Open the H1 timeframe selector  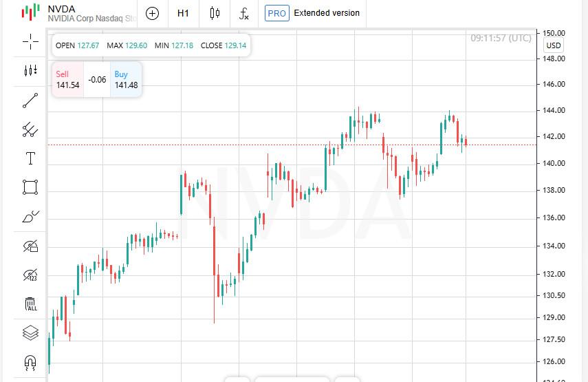[x=183, y=14]
